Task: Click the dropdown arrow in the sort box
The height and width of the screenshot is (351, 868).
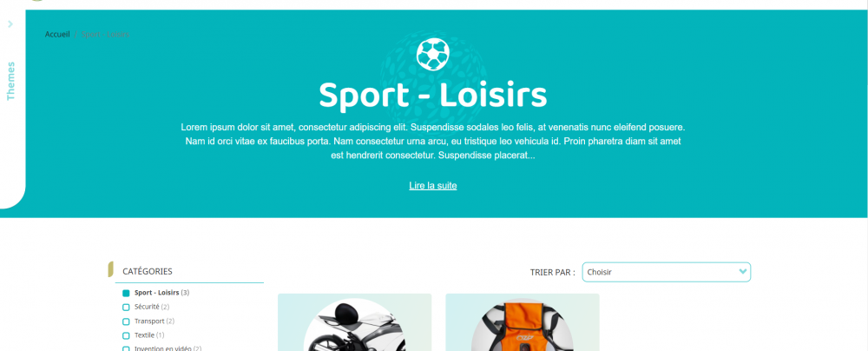Action: pos(742,272)
